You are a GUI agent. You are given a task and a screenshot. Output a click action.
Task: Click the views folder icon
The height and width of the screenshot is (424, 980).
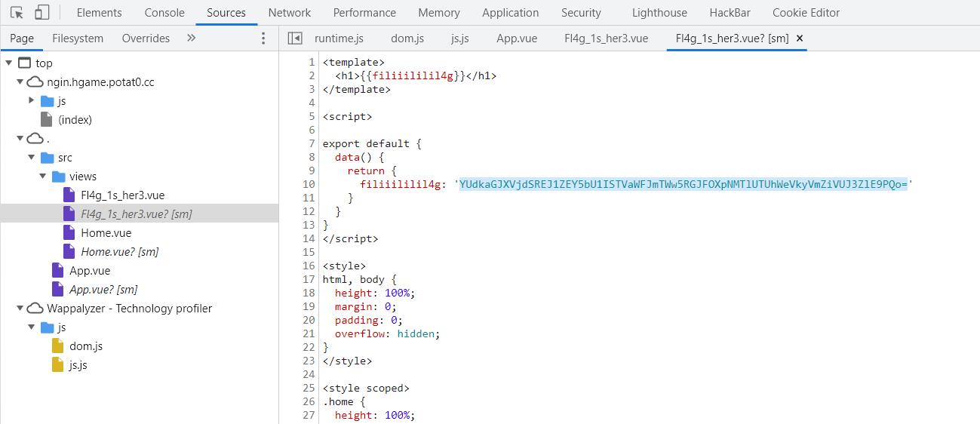point(58,177)
